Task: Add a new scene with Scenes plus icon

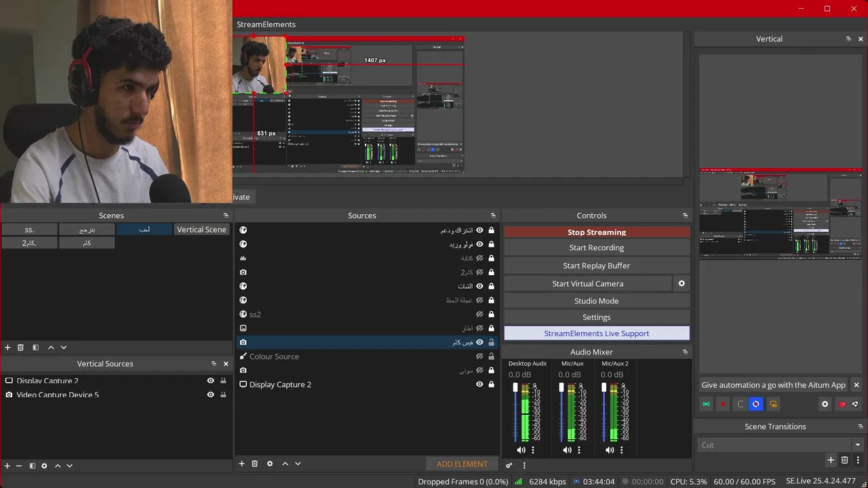Action: [x=7, y=348]
